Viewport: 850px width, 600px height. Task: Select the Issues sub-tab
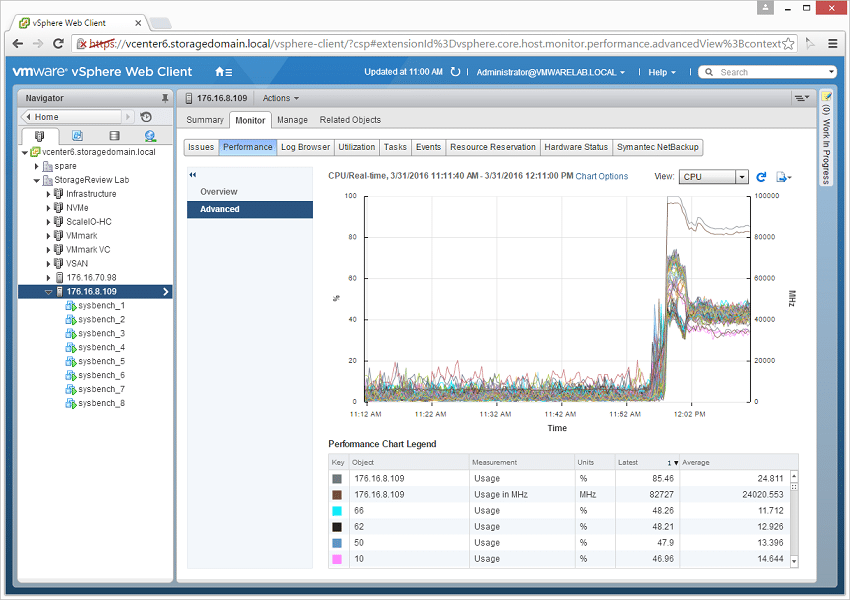tap(201, 147)
